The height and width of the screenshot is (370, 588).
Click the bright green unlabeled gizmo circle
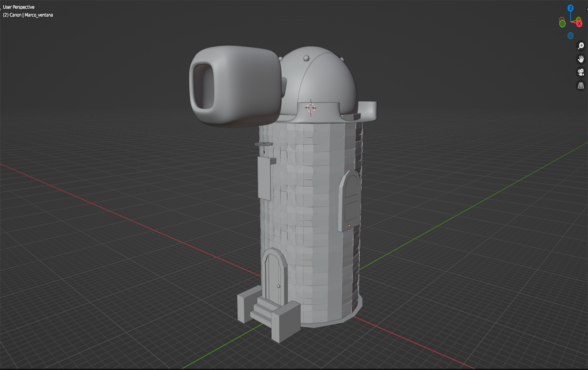tap(562, 24)
